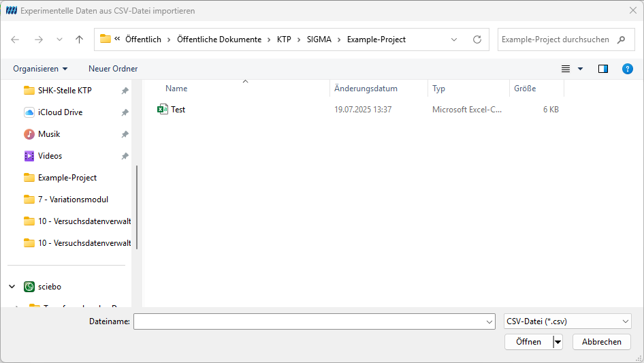The width and height of the screenshot is (644, 363).
Task: Click the list view layout icon
Action: pos(566,69)
